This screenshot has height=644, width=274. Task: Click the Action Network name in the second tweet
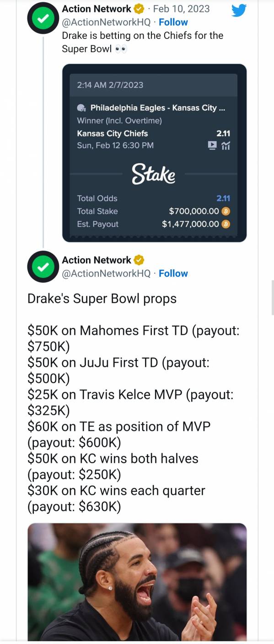pyautogui.click(x=97, y=260)
